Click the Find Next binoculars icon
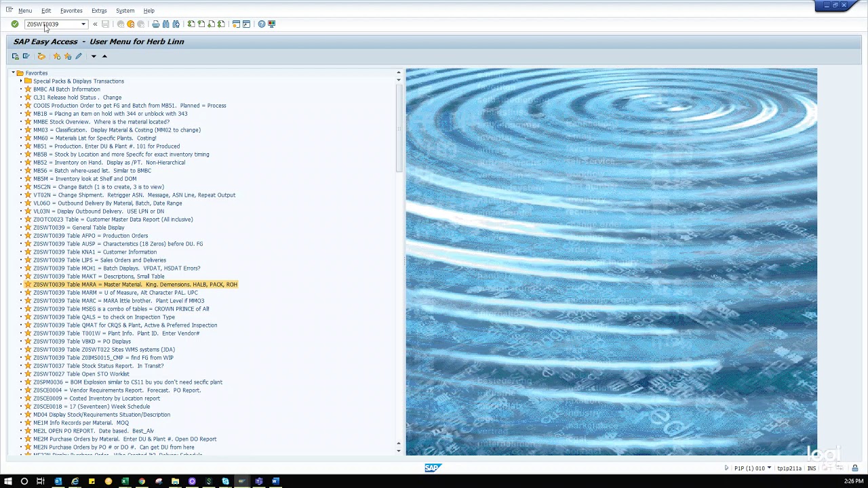This screenshot has height=488, width=868. (x=176, y=24)
